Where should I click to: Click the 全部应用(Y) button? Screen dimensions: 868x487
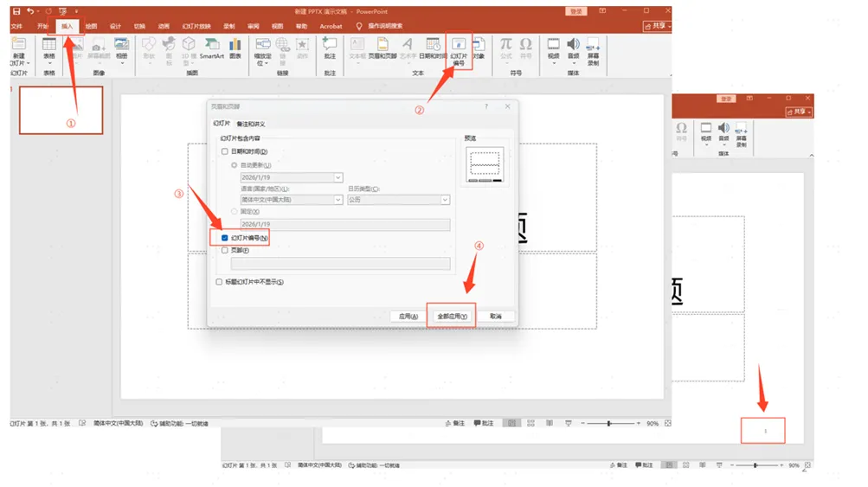click(452, 316)
